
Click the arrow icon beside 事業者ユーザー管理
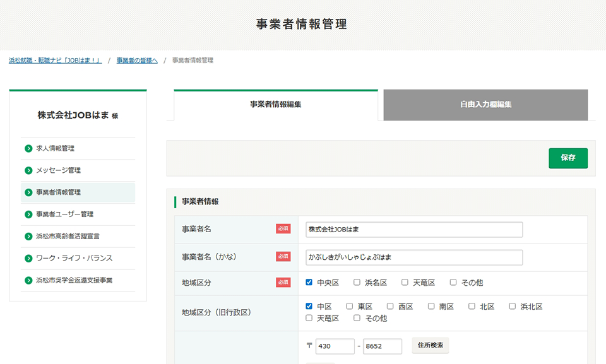pos(28,214)
